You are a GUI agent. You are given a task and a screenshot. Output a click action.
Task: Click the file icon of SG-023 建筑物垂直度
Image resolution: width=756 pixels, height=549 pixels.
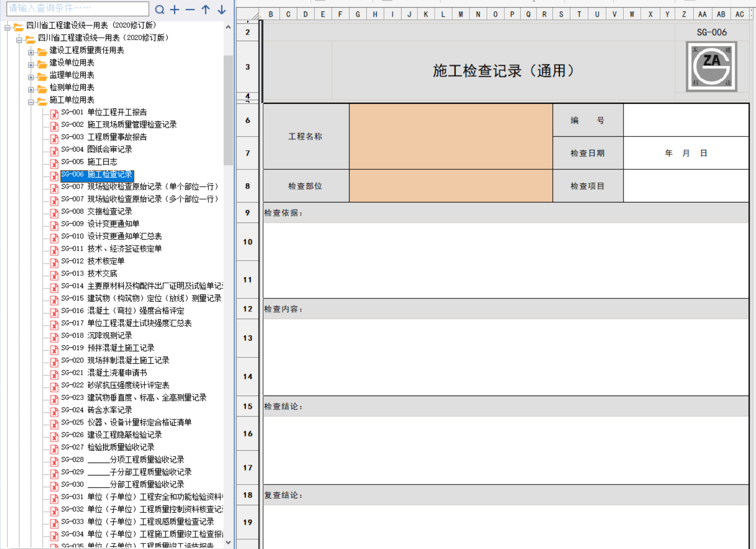point(54,400)
